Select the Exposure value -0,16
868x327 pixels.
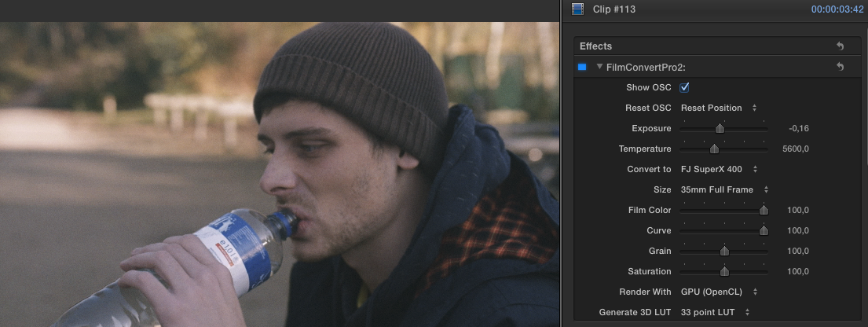pyautogui.click(x=799, y=129)
